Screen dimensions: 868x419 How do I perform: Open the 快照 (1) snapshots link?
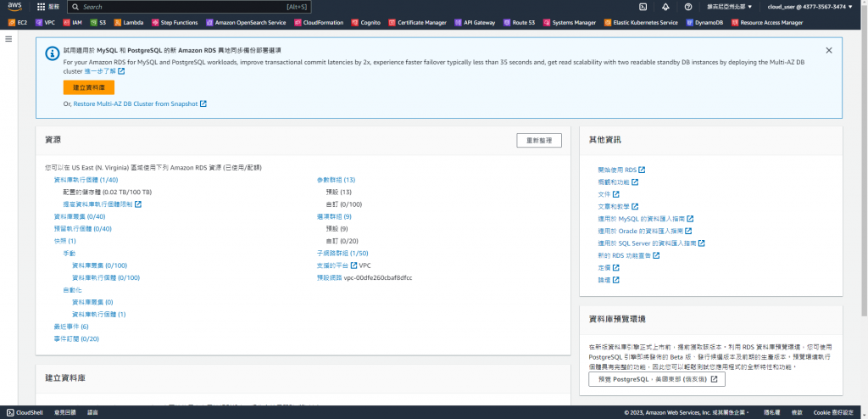pos(64,241)
